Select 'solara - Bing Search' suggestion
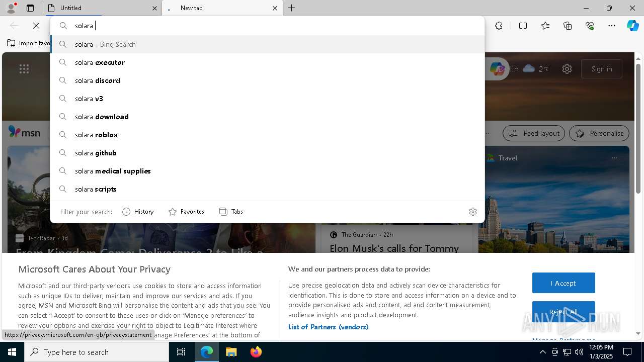Viewport: 644px width, 362px height. point(267,44)
